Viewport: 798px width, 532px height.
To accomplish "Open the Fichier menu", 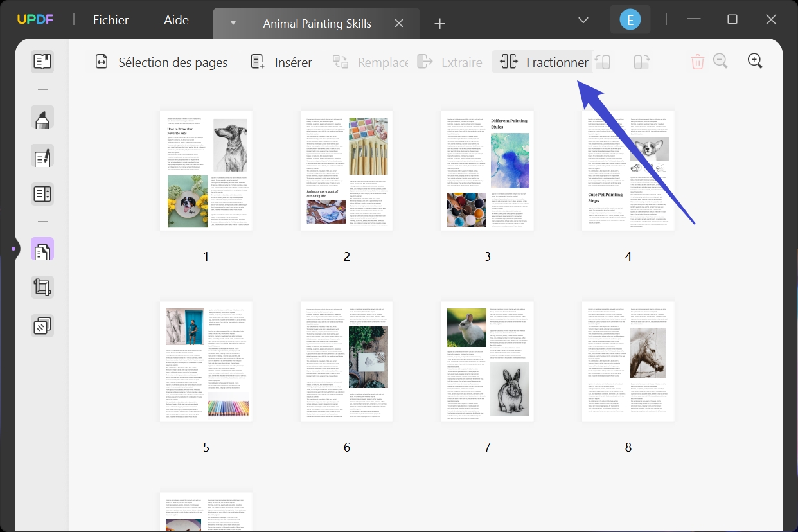I will point(111,20).
